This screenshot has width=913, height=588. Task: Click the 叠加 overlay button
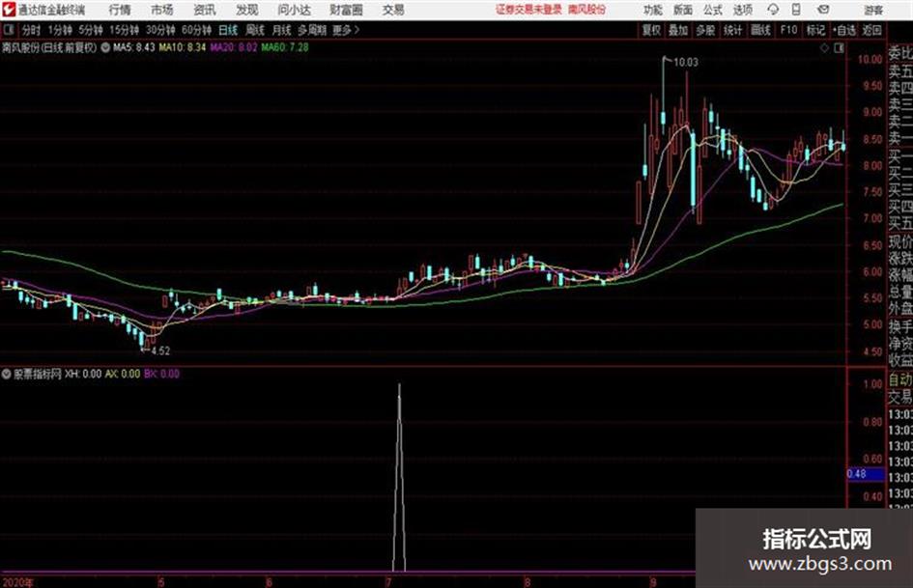coord(678,30)
